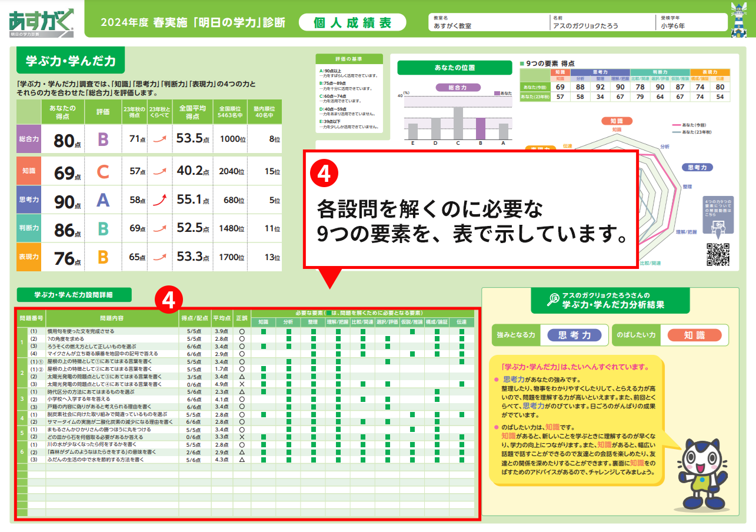This screenshot has height=532, width=756.
Task: Click the 個人成績表 label in the header
Action: tap(352, 23)
